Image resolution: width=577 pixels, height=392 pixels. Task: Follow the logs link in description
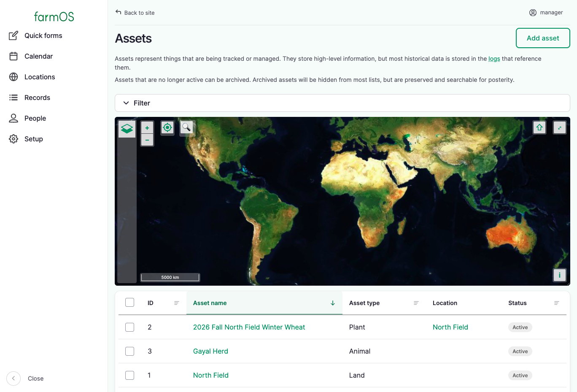coord(494,59)
